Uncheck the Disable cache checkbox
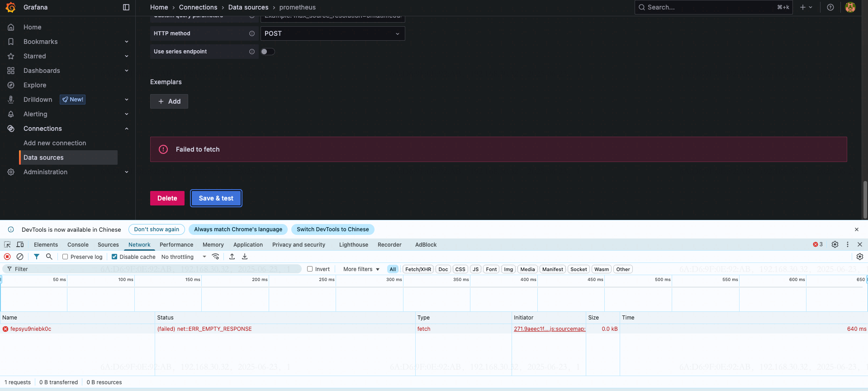 point(114,257)
